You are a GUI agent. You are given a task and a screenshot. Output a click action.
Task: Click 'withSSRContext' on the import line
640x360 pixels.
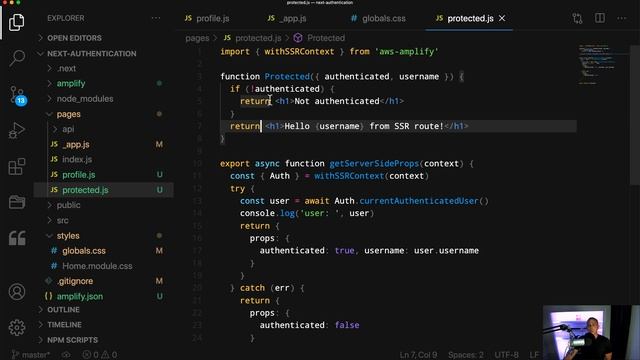coord(299,52)
